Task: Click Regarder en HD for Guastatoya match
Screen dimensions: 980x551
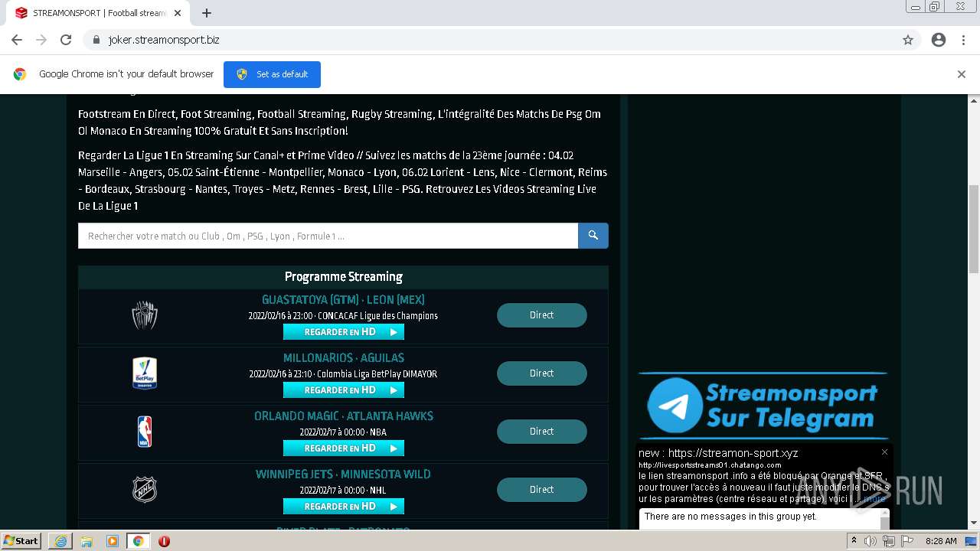Action: 344,332
